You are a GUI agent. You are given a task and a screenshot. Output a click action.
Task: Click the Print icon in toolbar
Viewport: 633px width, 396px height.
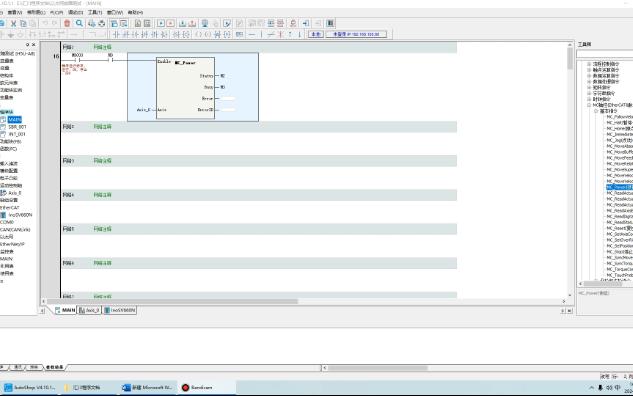click(x=92, y=23)
